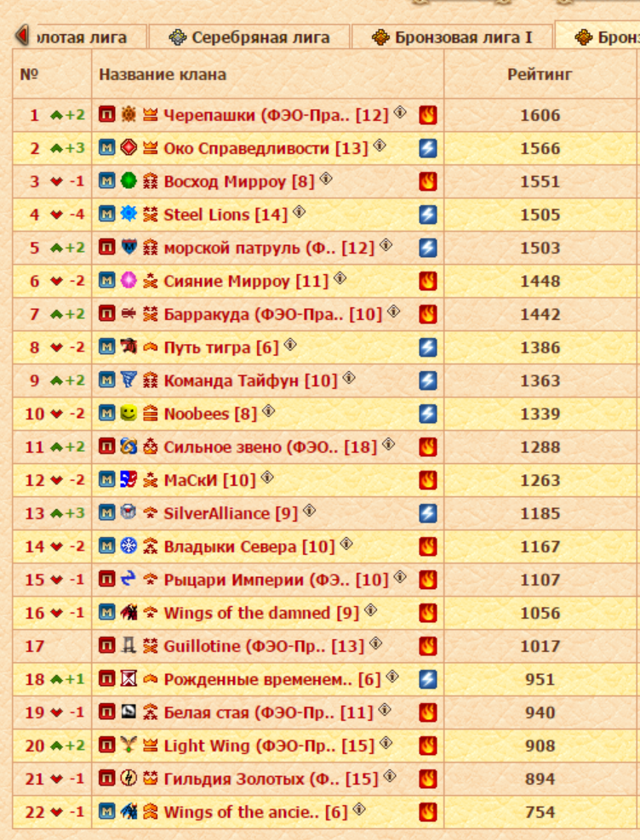
Task: Sort by the Рейтинг column header
Action: 540,74
